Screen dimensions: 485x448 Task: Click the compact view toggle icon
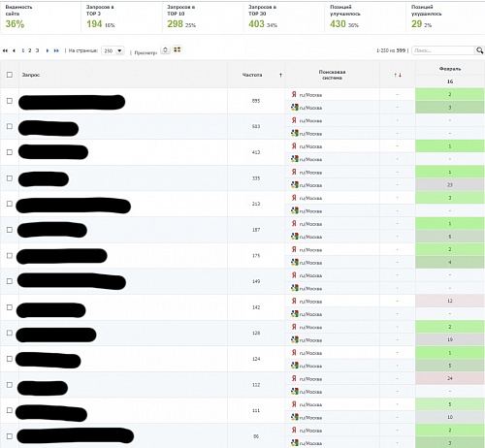[x=165, y=49]
